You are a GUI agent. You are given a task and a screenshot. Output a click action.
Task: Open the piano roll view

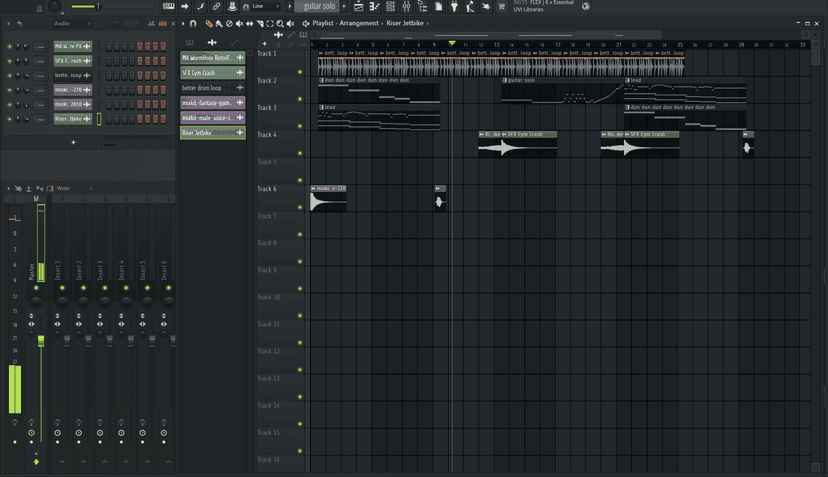pos(374,7)
